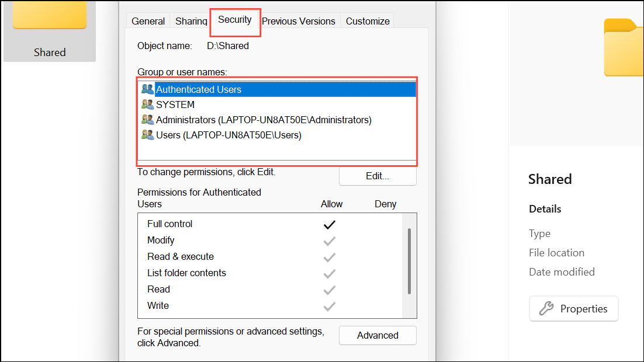This screenshot has width=644, height=362.
Task: Click the Users group icon in the list
Action: coord(147,135)
